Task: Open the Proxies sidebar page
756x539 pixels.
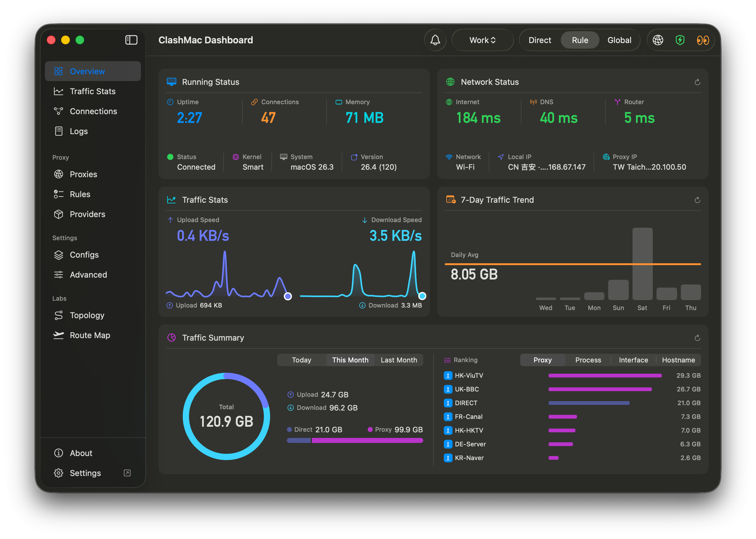Action: (x=83, y=174)
